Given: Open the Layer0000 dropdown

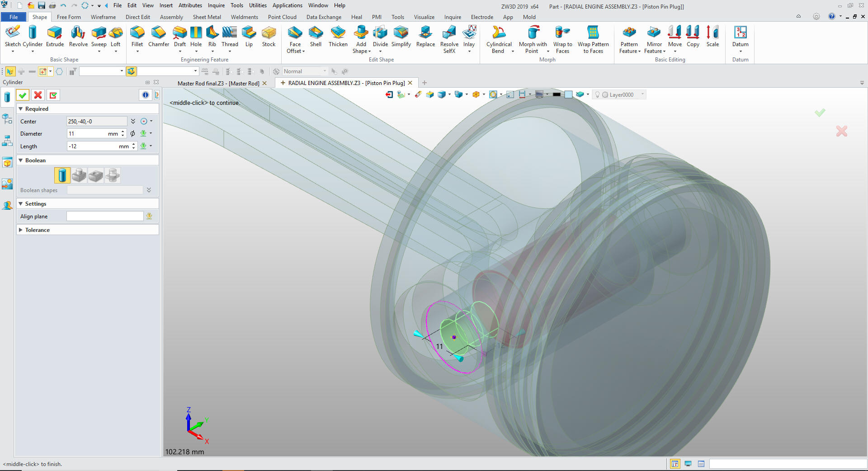Looking at the screenshot, I should point(642,94).
